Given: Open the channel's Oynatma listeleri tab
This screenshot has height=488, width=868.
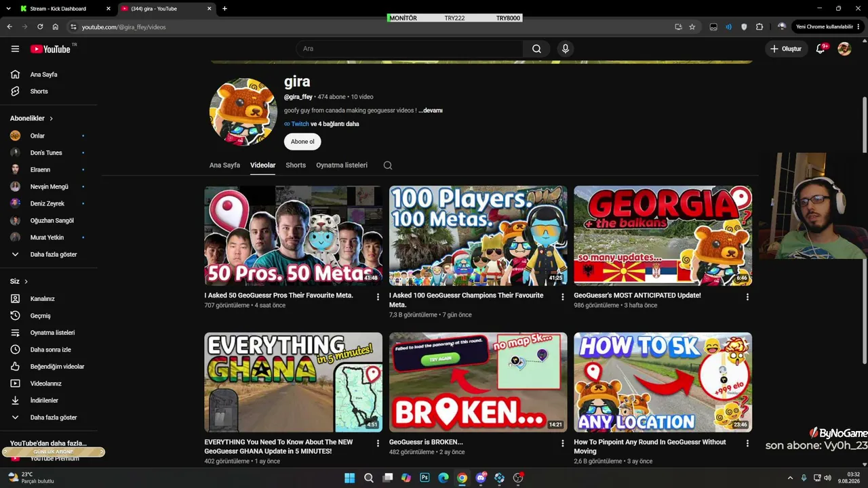Looking at the screenshot, I should click(342, 165).
